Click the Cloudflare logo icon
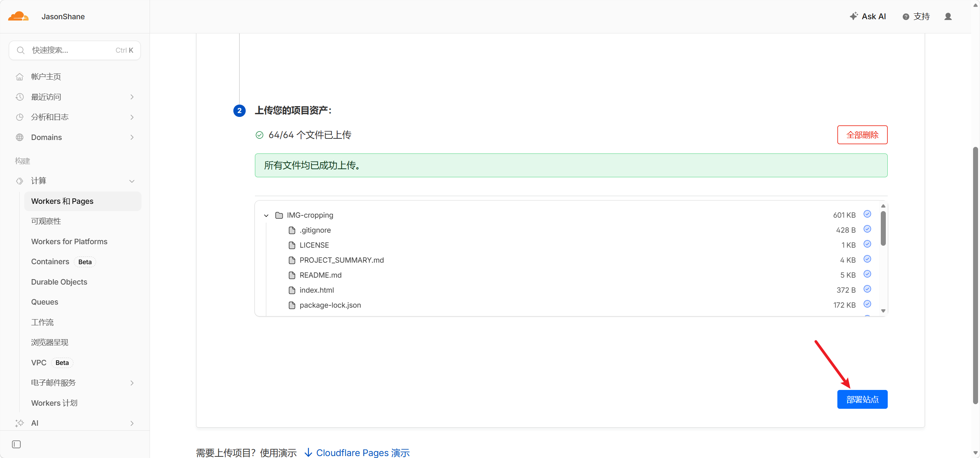980x458 pixels. (x=18, y=17)
